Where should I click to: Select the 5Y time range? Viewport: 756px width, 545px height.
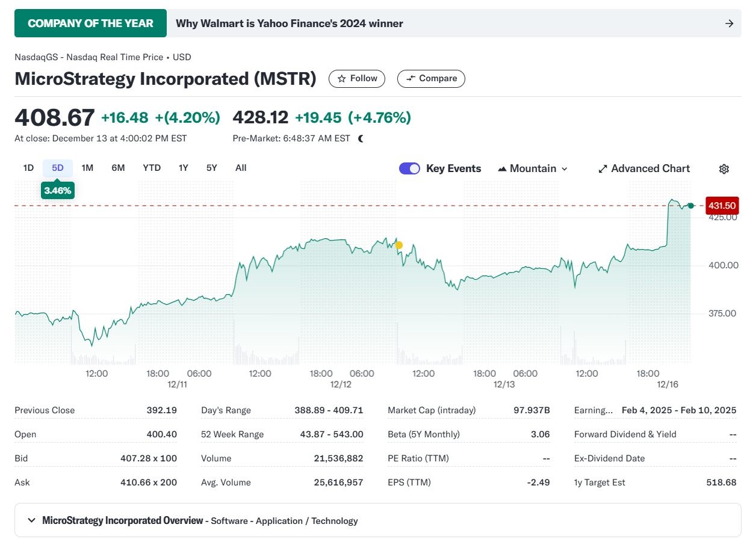[211, 168]
